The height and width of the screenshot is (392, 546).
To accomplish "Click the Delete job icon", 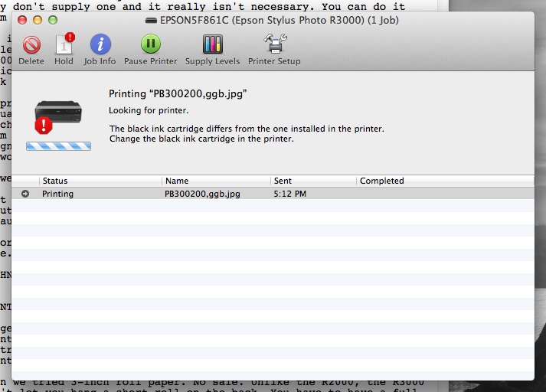I will click(x=31, y=45).
